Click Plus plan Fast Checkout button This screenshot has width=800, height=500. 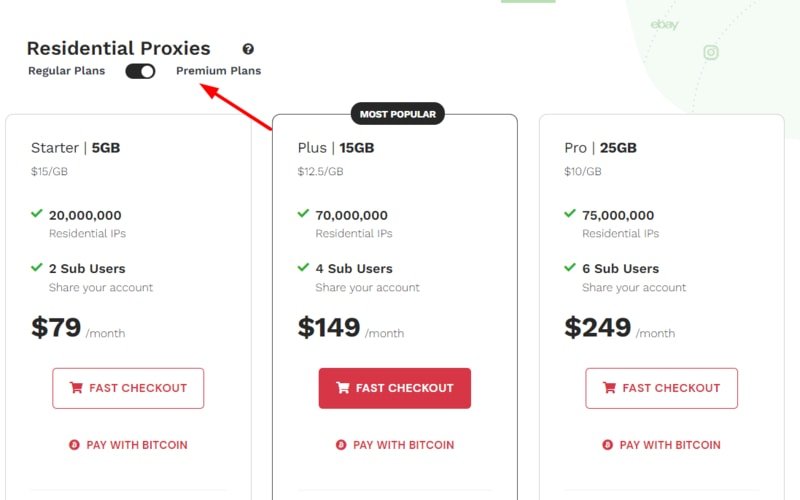pos(395,388)
